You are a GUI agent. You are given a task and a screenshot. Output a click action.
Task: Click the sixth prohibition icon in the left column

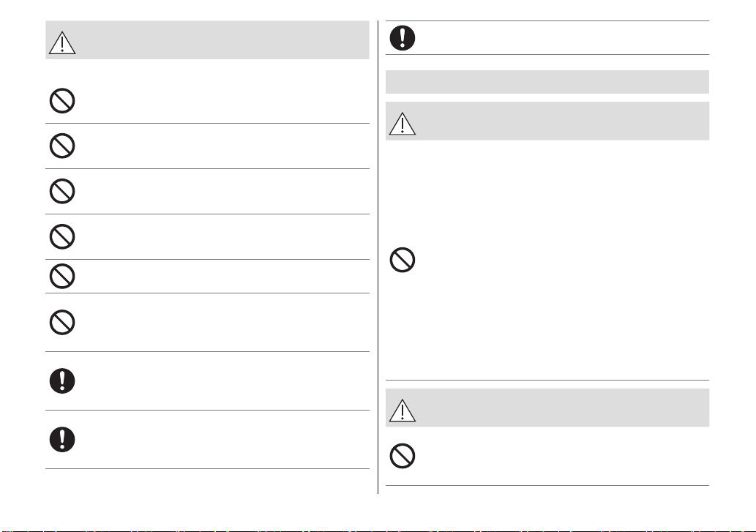tap(62, 323)
